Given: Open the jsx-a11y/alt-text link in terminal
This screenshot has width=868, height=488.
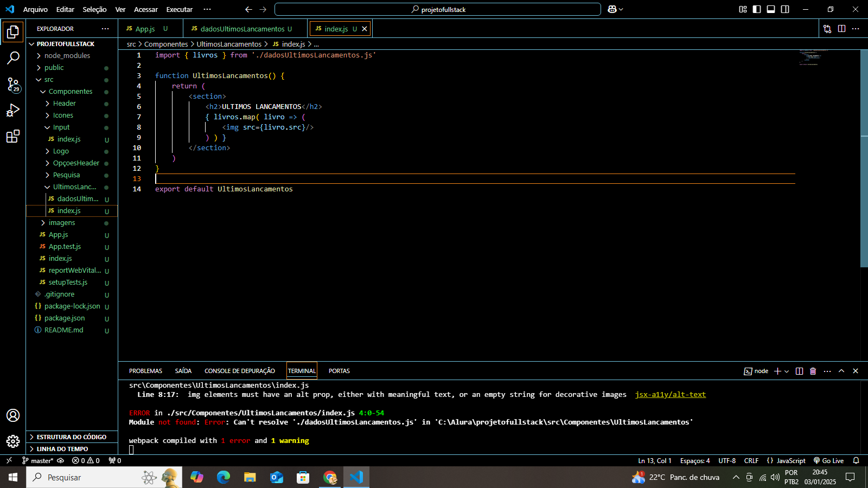Looking at the screenshot, I should (670, 395).
